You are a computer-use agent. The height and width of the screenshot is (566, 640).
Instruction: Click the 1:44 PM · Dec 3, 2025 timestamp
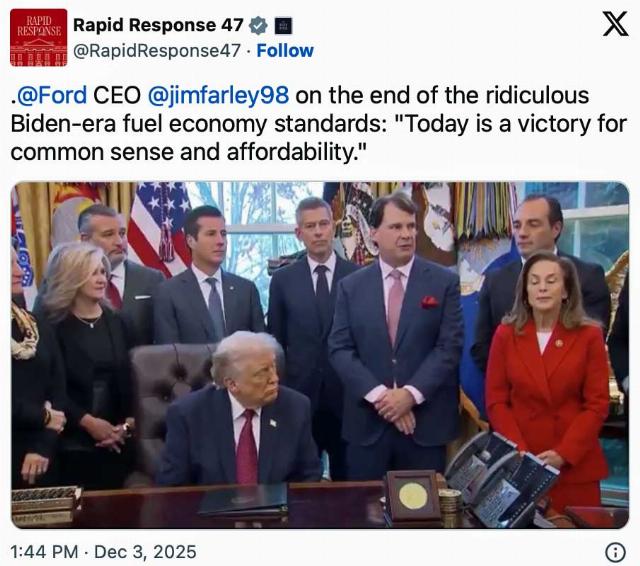104,552
